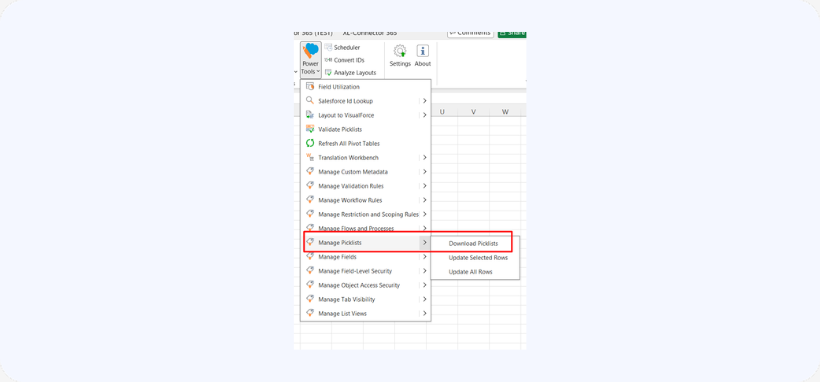Expand the Layout to VisualForce submenu arrow
This screenshot has width=820, height=382.
coord(425,115)
